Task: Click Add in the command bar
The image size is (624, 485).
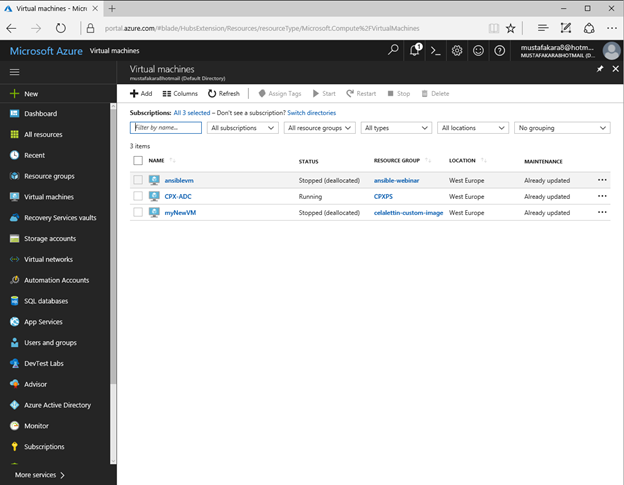Action: 141,93
